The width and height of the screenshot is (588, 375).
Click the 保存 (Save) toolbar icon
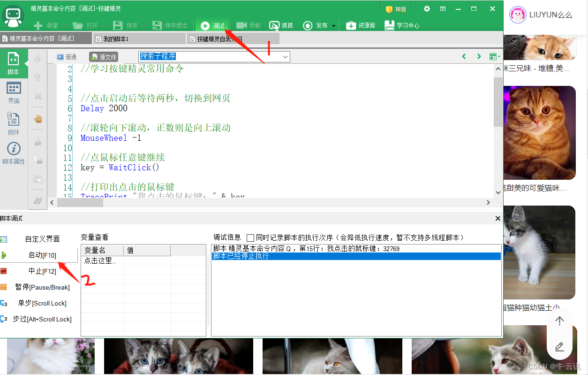[118, 25]
